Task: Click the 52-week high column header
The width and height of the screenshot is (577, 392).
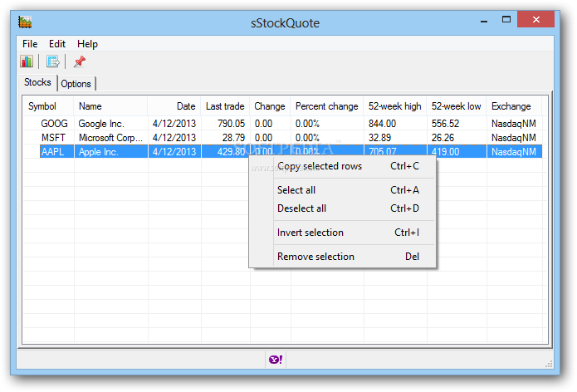Action: (x=395, y=106)
